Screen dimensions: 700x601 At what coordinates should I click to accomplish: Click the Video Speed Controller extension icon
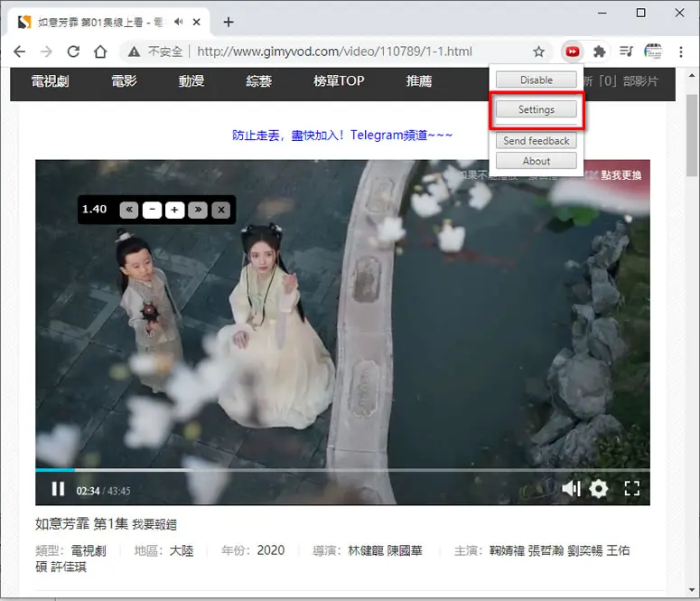click(x=572, y=52)
